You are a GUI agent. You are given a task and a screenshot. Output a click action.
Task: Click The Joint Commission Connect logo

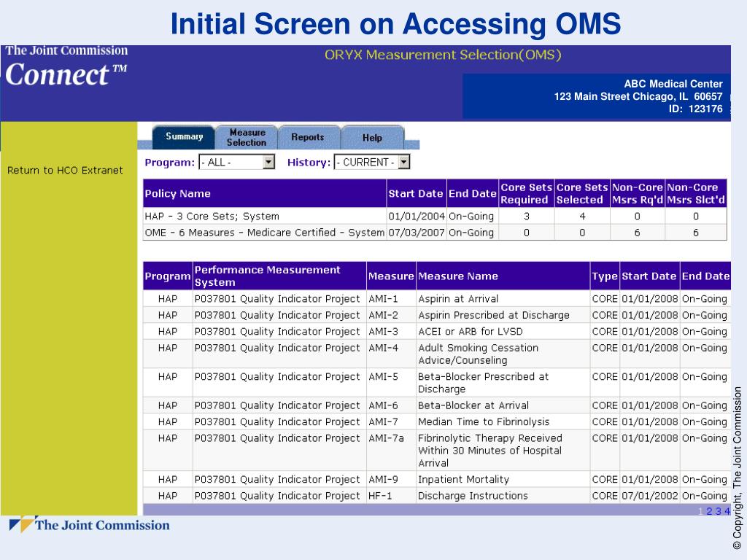66,66
